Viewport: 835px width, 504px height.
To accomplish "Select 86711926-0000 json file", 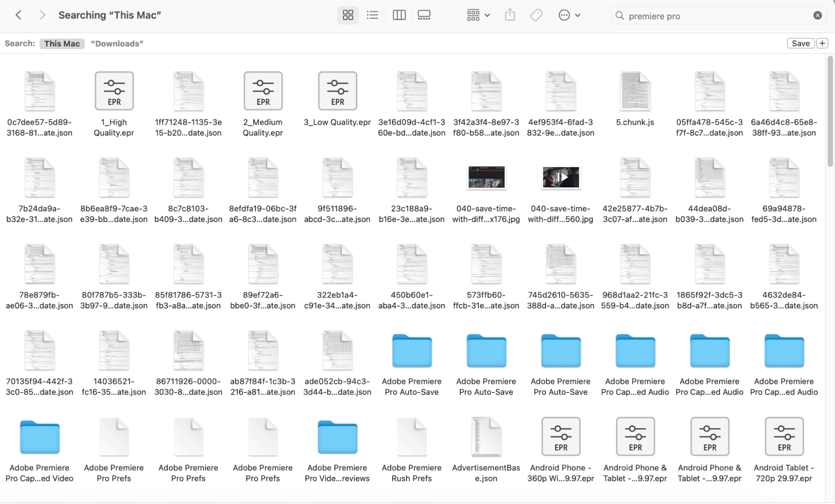I will 188,350.
